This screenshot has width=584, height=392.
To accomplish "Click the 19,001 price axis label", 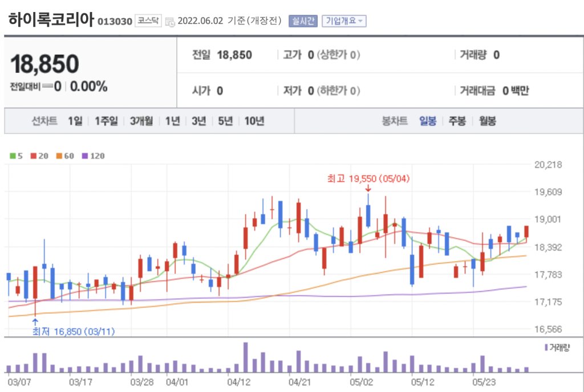I will [x=548, y=219].
